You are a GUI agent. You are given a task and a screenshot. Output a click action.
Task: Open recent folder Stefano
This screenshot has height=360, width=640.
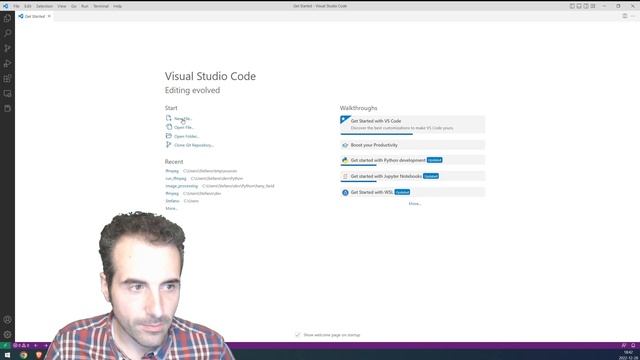(x=172, y=201)
